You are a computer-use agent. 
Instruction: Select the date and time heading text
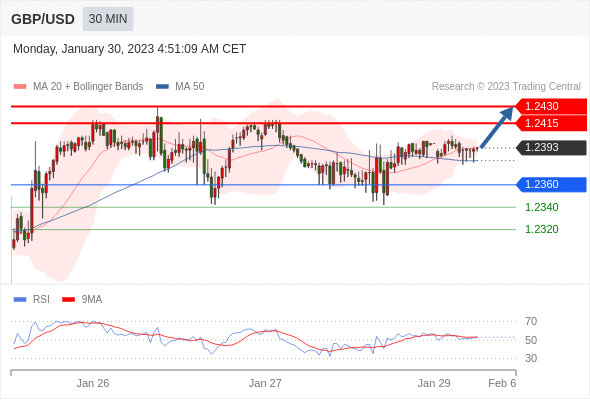pyautogui.click(x=129, y=49)
